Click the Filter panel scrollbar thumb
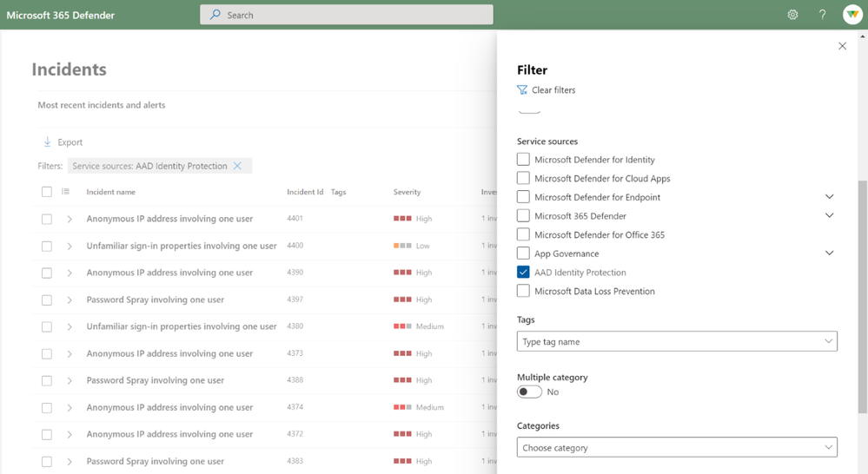 pyautogui.click(x=863, y=296)
